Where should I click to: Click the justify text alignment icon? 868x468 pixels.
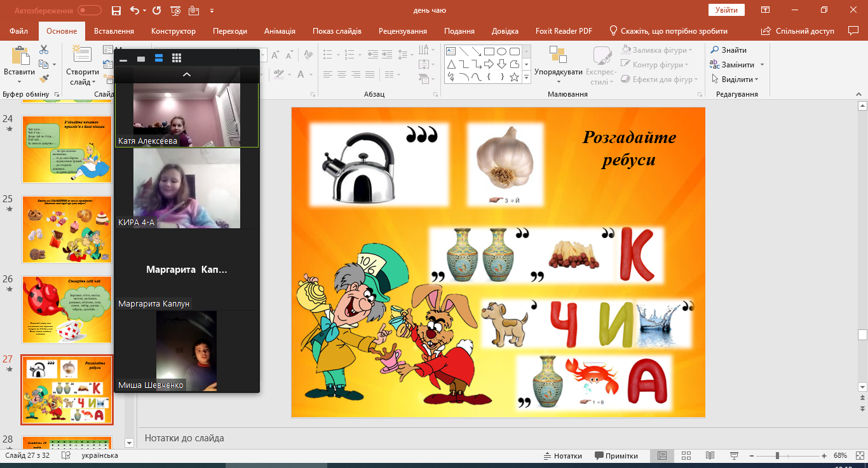371,74
